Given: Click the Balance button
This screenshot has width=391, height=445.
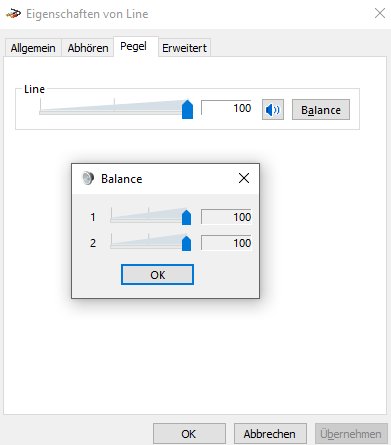Looking at the screenshot, I should pyautogui.click(x=321, y=110).
